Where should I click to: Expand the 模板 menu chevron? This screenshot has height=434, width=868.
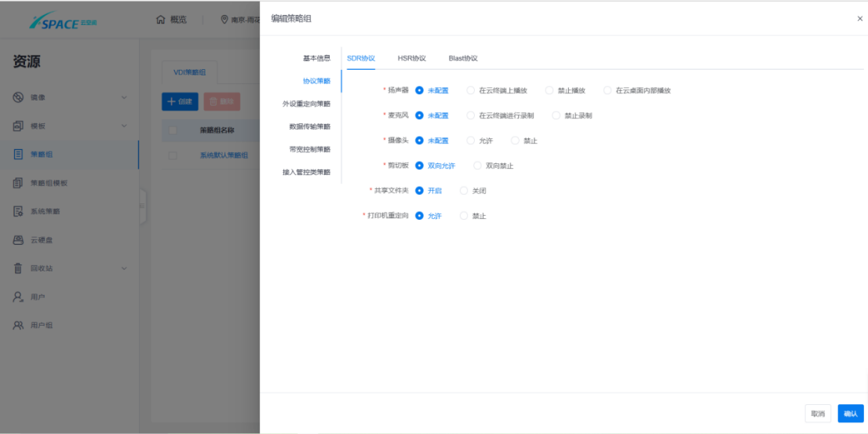point(123,126)
